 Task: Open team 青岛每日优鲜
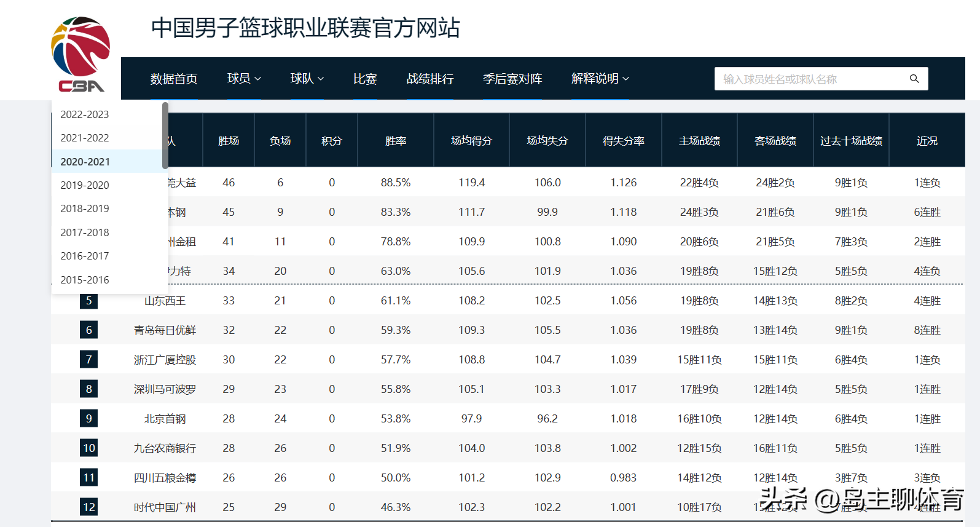[165, 330]
